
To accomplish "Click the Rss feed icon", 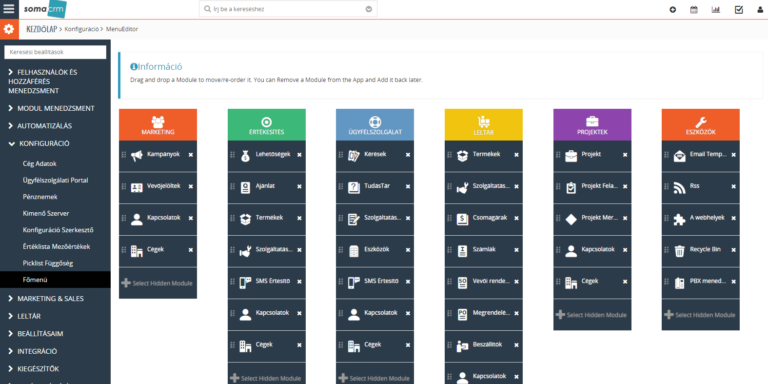I will 679,188.
